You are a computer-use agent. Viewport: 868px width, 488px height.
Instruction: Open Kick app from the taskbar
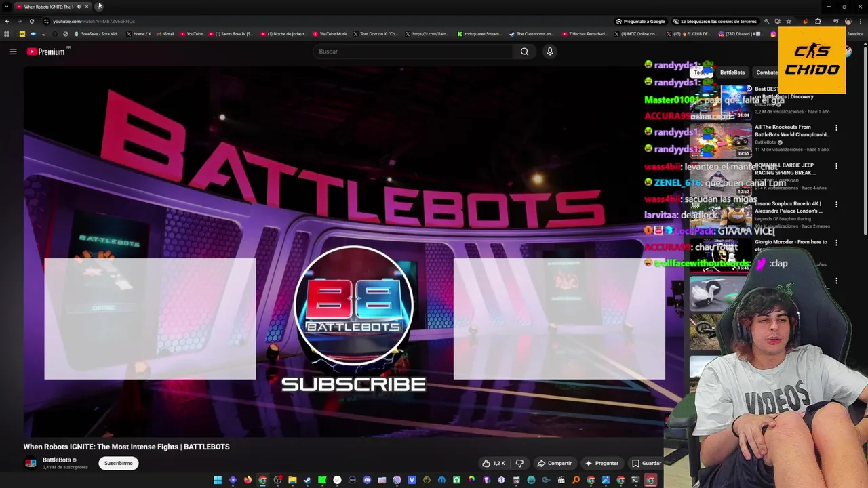322,480
